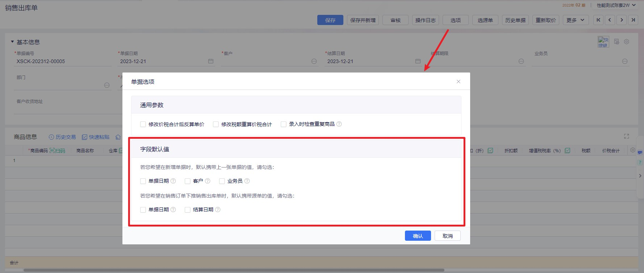Go to previous document record
Screen dimensions: 644x273
click(610, 20)
